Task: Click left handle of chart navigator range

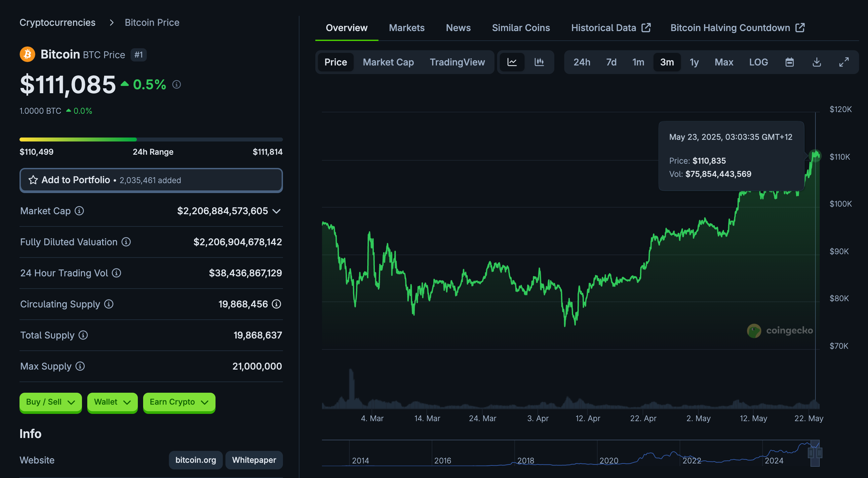Action: click(x=811, y=453)
